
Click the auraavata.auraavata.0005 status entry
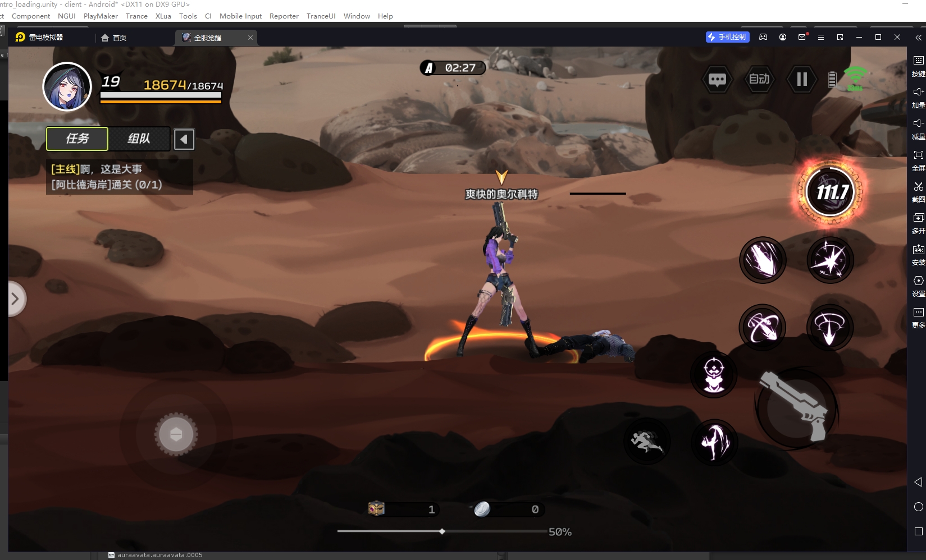[160, 555]
